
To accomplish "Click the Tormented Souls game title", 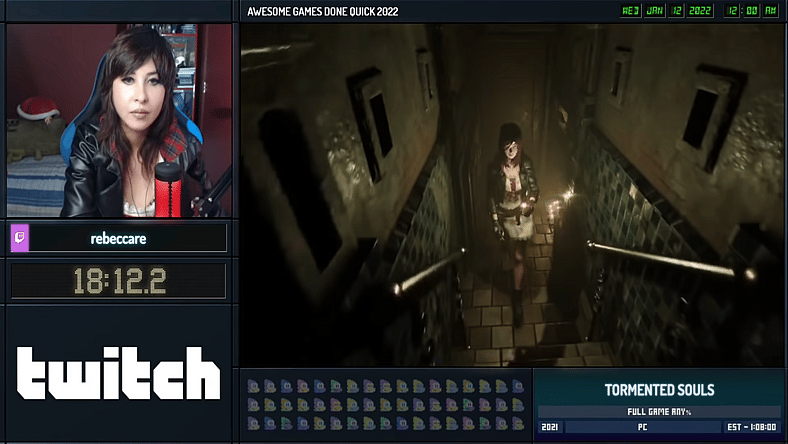I will pyautogui.click(x=659, y=389).
